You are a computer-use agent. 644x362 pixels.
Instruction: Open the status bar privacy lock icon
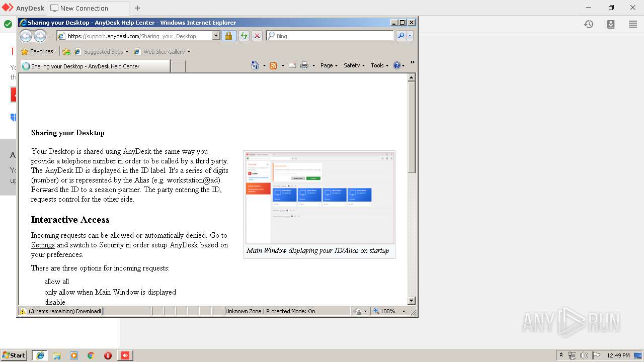click(x=357, y=311)
